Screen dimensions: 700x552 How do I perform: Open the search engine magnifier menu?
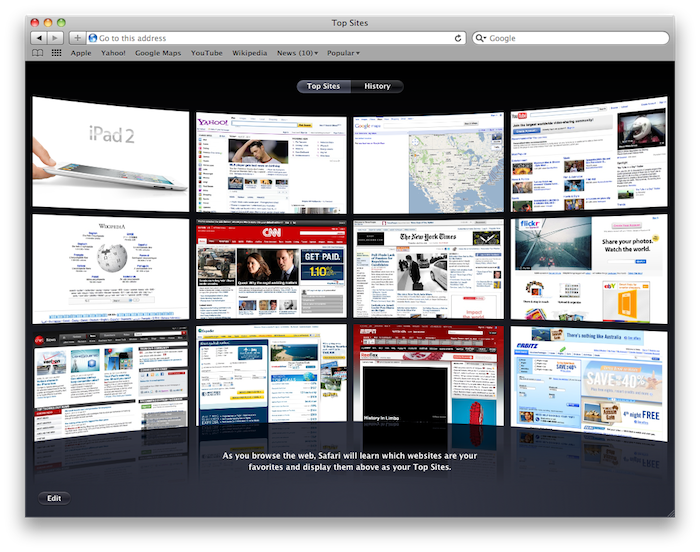point(480,38)
